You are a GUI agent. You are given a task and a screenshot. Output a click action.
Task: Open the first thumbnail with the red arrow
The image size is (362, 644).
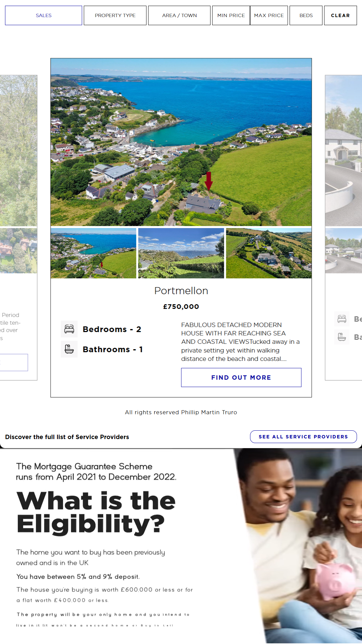(x=94, y=253)
